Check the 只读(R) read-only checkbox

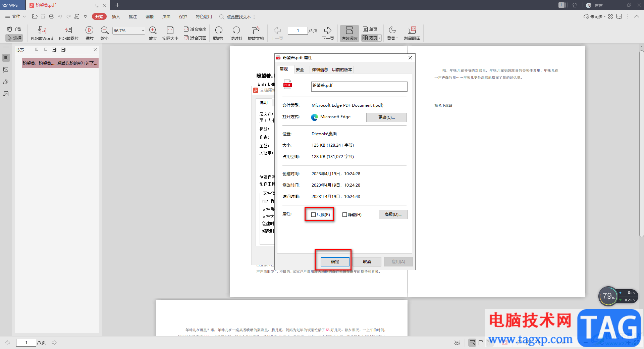[x=314, y=215]
